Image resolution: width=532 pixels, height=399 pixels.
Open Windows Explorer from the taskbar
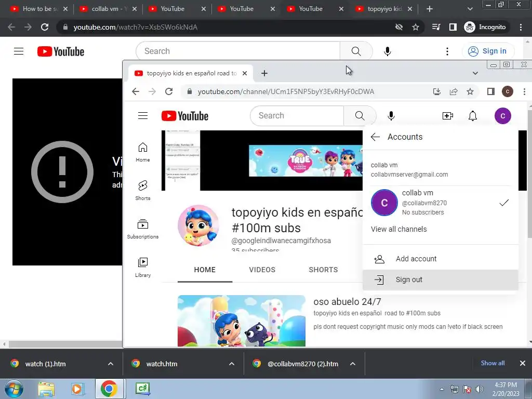(46, 389)
